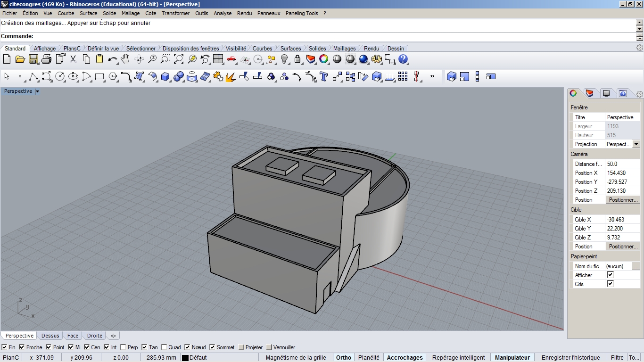
Task: Open the Maillage menu
Action: pyautogui.click(x=130, y=13)
